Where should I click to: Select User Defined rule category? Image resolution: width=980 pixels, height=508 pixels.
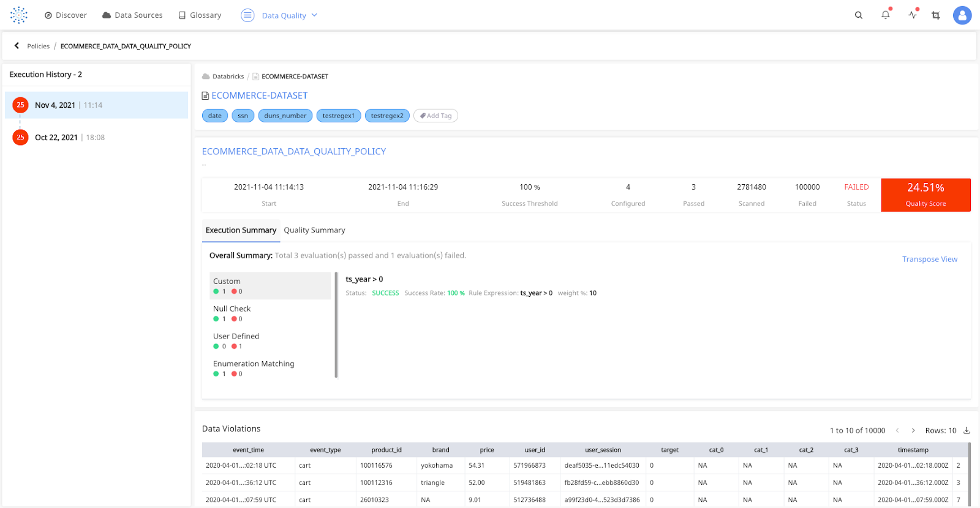click(x=270, y=341)
